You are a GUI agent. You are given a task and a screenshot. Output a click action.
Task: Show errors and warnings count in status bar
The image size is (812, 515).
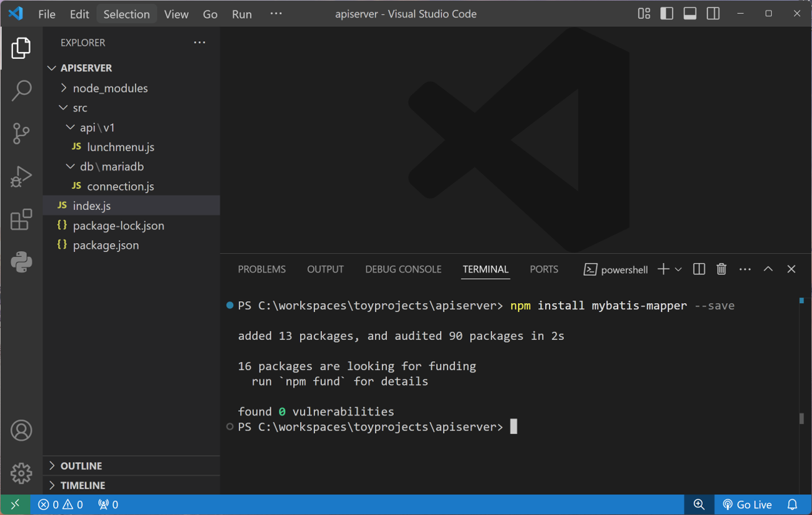(61, 504)
